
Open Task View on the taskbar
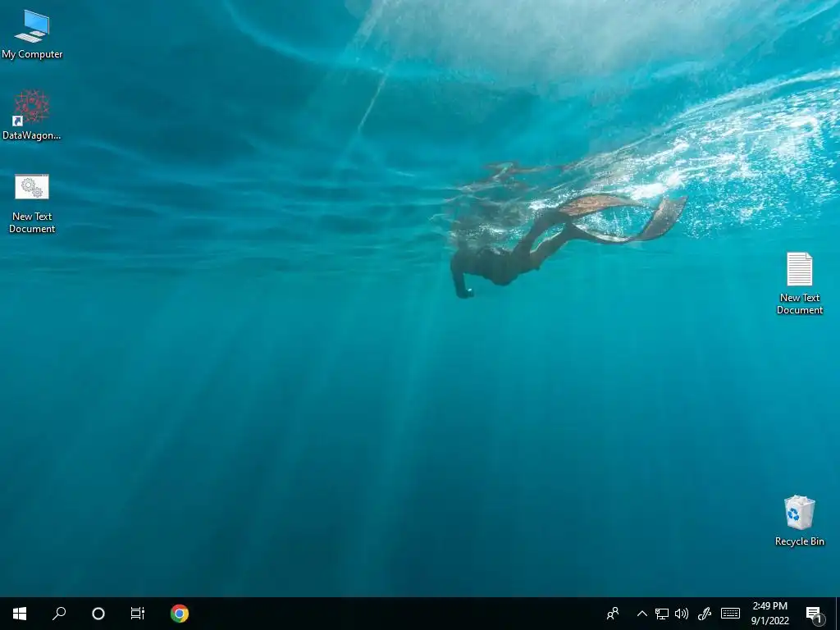click(138, 614)
